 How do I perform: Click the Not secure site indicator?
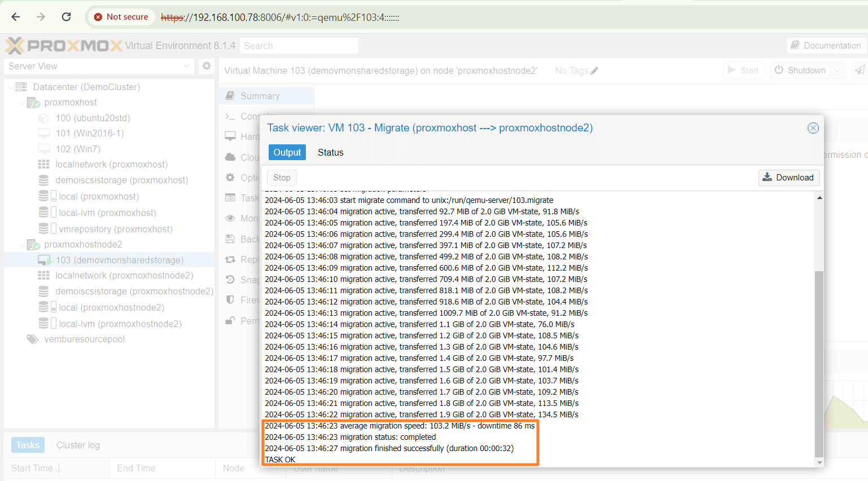click(x=121, y=17)
